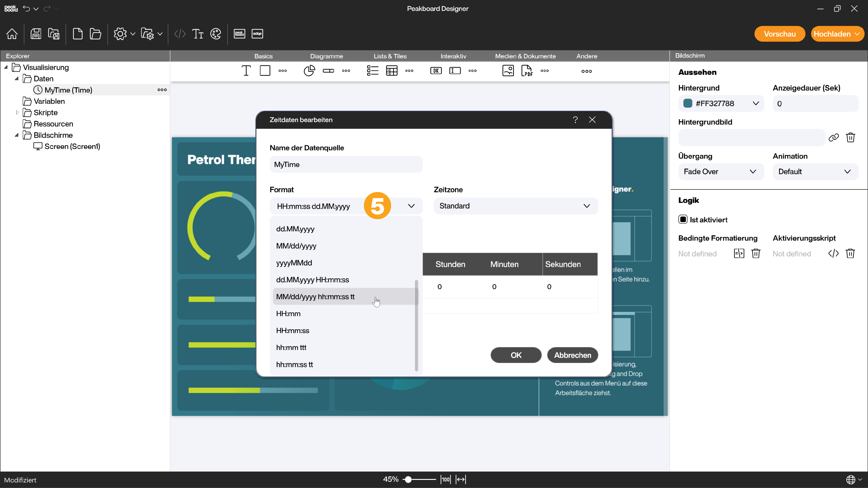Collapse the Daten tree folder
868x488 pixels.
[17, 78]
